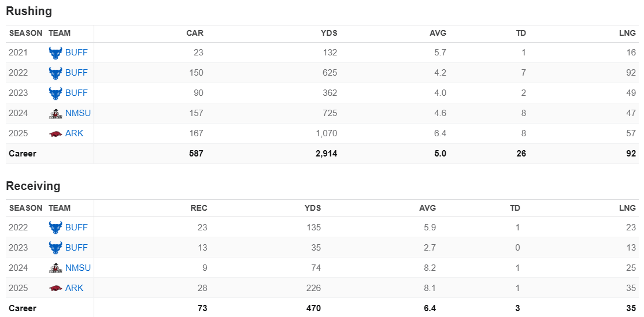Click the CAR column header in Rushing
The image size is (644, 317).
195,33
